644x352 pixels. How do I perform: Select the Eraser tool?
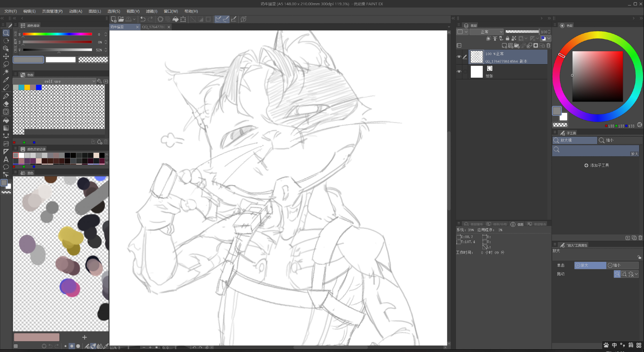[x=6, y=104]
